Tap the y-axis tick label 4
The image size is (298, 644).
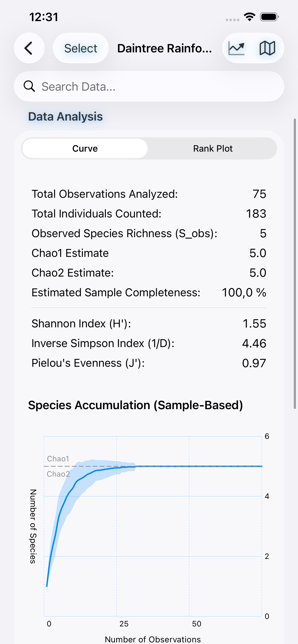267,496
